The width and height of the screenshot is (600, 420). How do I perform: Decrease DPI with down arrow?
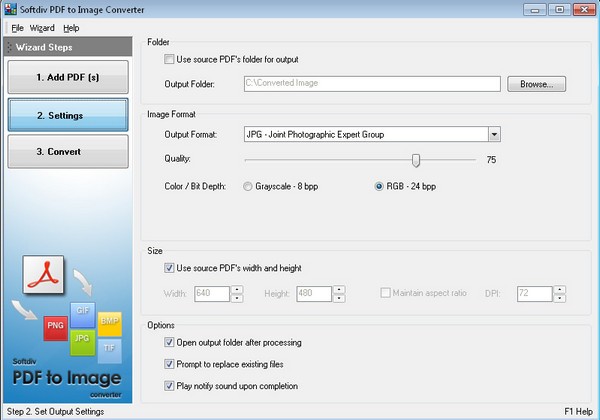coord(560,298)
